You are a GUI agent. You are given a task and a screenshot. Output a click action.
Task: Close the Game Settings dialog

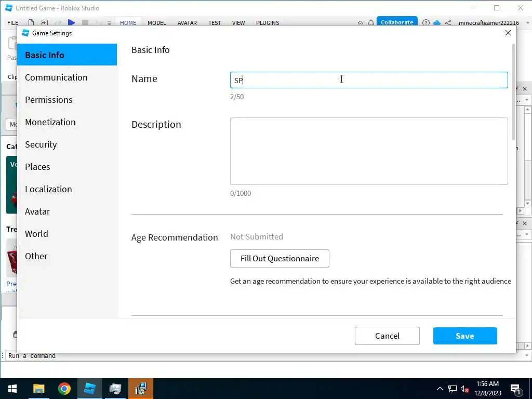(508, 33)
